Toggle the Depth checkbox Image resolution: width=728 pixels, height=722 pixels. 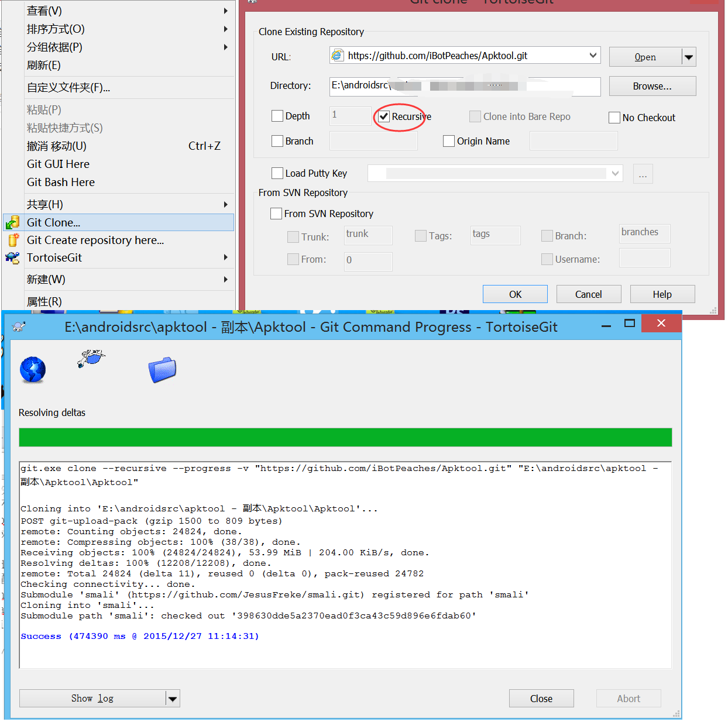coord(277,116)
